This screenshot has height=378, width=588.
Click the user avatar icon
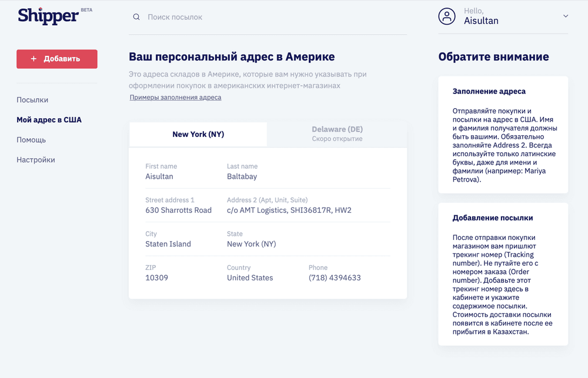click(447, 16)
